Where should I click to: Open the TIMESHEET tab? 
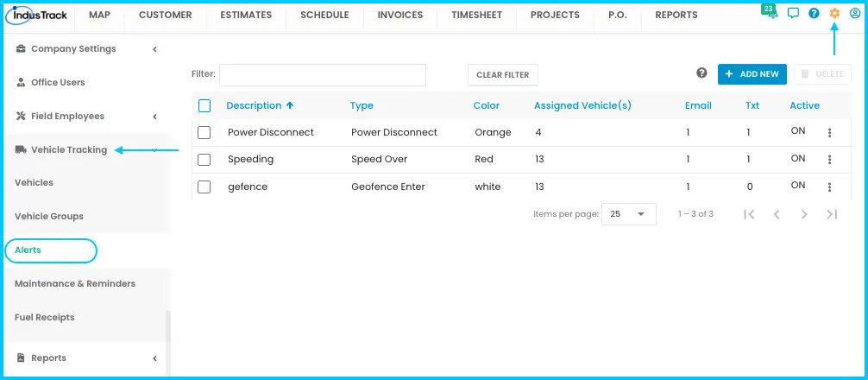point(476,16)
